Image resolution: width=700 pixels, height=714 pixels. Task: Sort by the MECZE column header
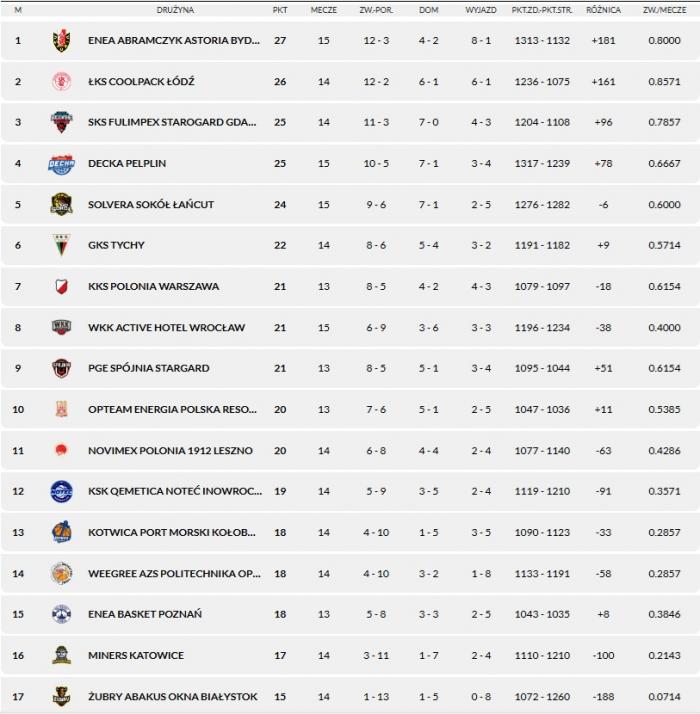click(x=323, y=9)
